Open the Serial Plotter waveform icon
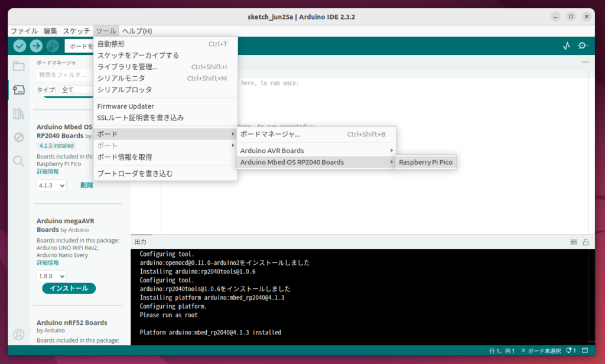 [x=567, y=46]
